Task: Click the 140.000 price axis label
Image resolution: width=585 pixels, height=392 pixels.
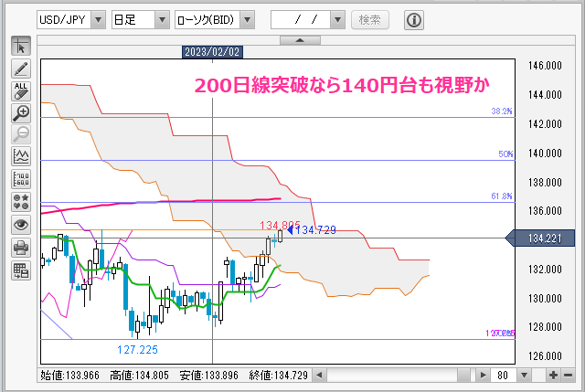Action: (545, 154)
